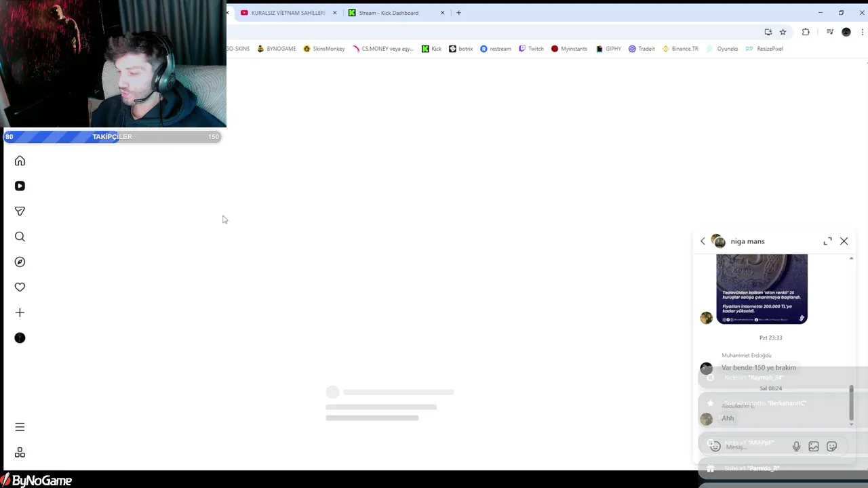The image size is (868, 488).
Task: Open Binance TR bookmark
Action: (680, 49)
